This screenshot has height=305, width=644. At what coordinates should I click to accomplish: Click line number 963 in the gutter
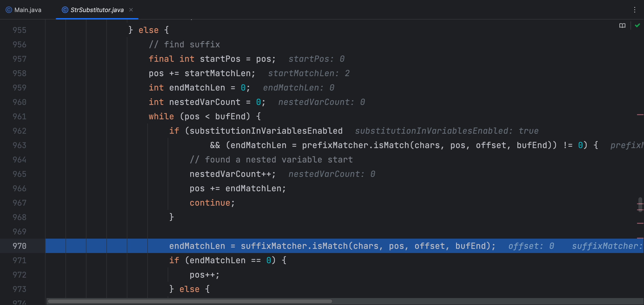pyautogui.click(x=20, y=145)
